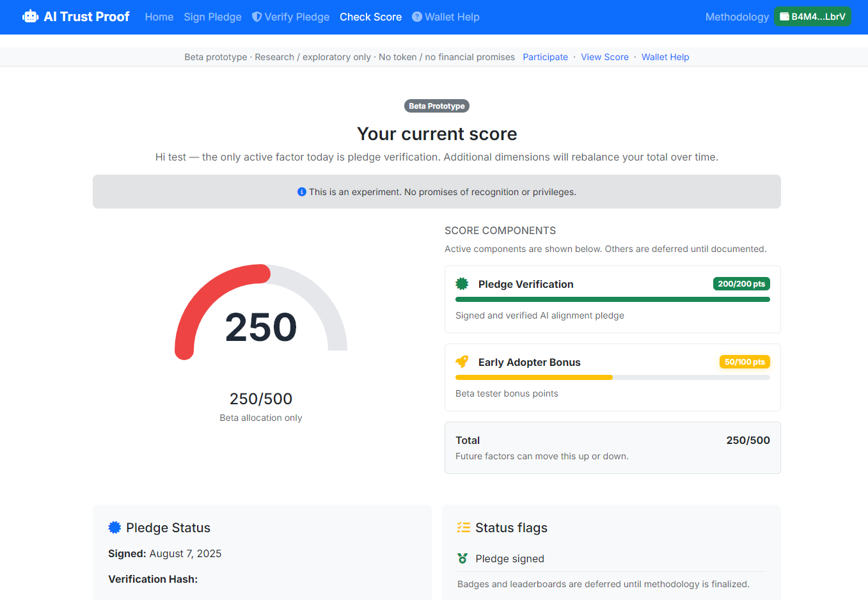
Task: Click the Beta Prototype badge
Action: pyautogui.click(x=437, y=106)
